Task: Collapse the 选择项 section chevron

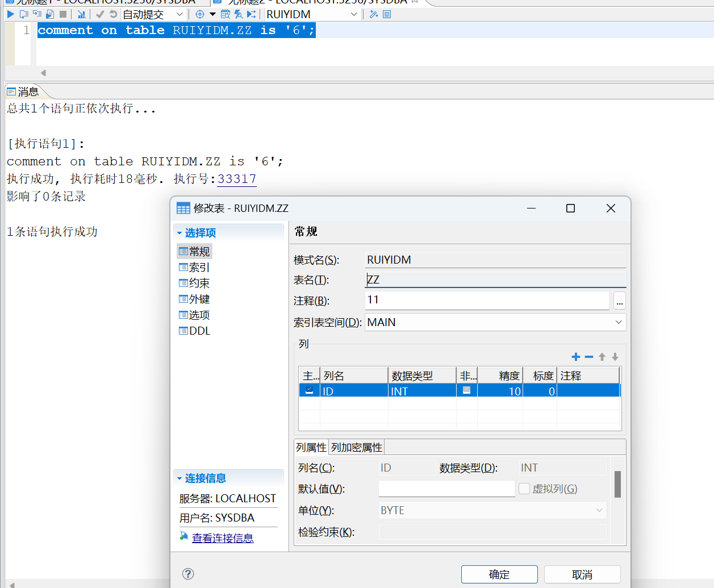Action: (179, 233)
